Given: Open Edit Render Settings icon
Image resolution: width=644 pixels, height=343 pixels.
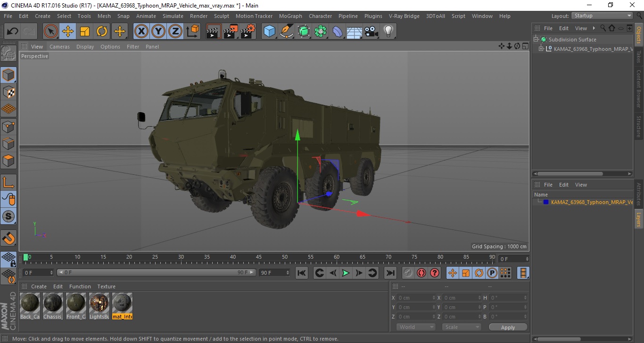Looking at the screenshot, I should pos(248,32).
